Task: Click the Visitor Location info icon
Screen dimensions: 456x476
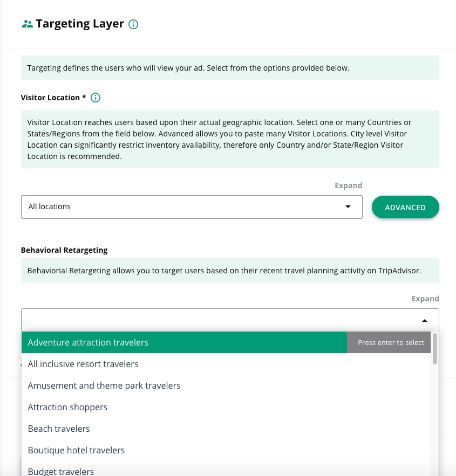Action: tap(96, 98)
